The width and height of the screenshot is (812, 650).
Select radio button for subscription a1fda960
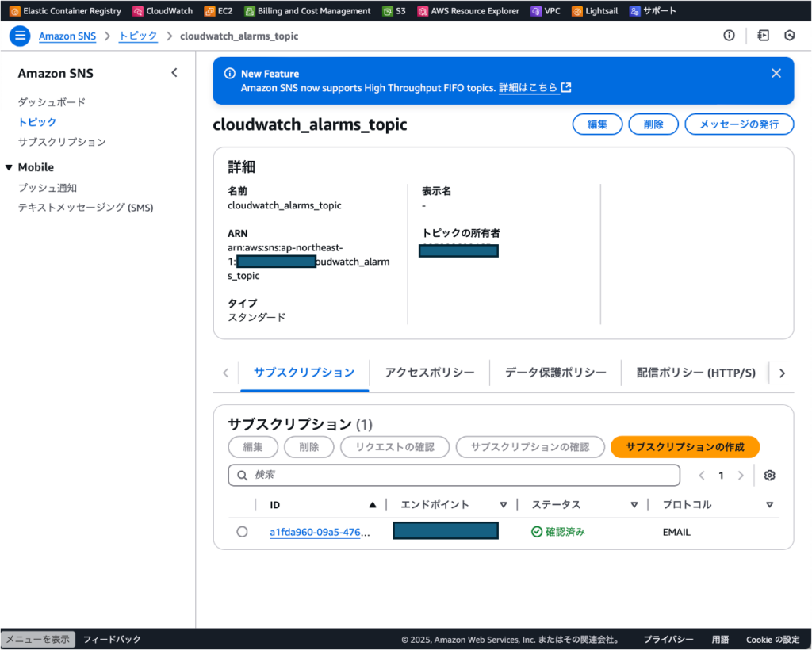[242, 531]
